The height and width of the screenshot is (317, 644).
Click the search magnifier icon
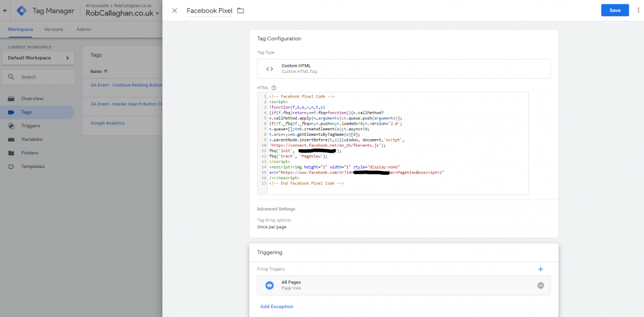(11, 77)
